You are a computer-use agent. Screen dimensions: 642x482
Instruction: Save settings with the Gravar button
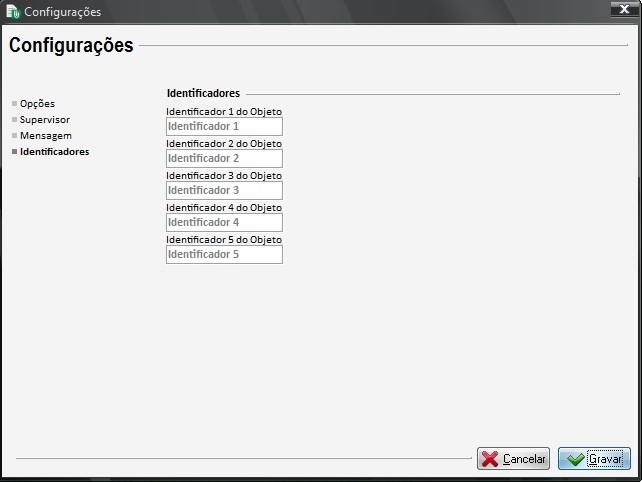(594, 459)
